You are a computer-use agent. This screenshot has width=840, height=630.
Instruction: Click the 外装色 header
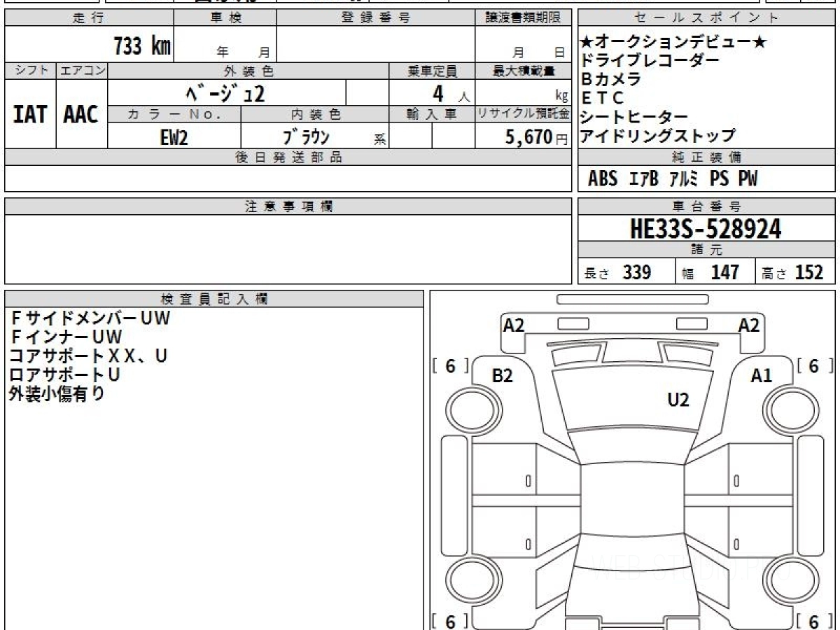coord(248,71)
